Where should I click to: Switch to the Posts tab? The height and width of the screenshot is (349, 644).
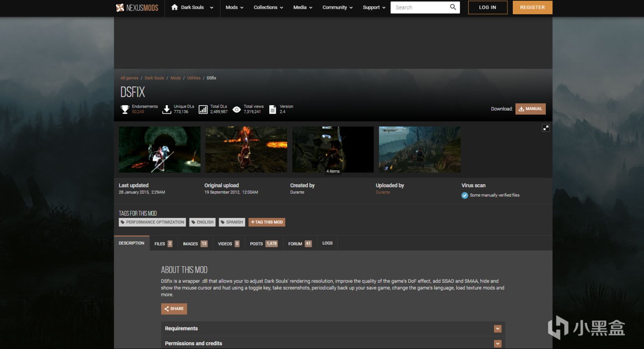point(263,243)
